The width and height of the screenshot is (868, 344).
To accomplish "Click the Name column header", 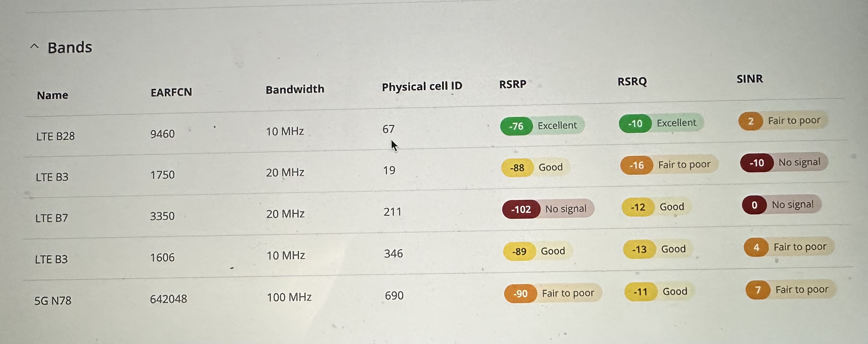I will click(53, 95).
